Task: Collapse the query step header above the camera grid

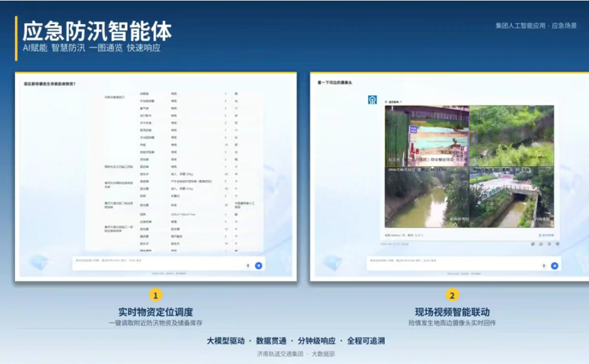Action: [393, 101]
